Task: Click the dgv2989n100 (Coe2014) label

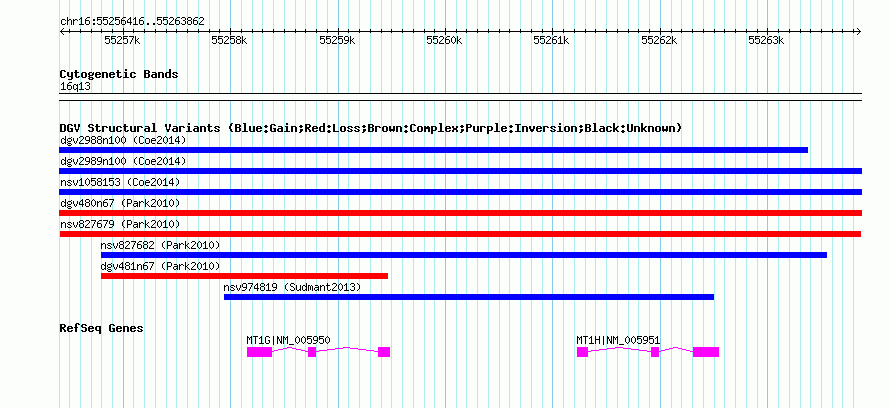Action: (123, 161)
